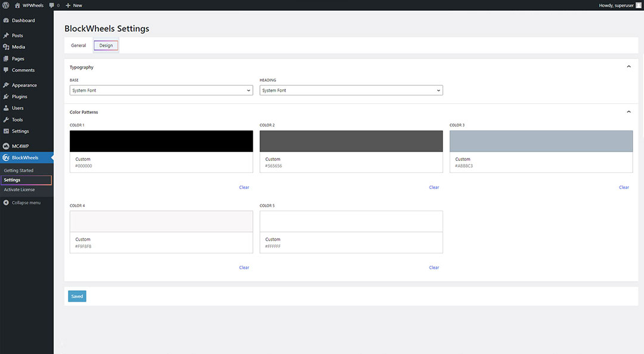644x354 pixels.
Task: Switch to the General tab
Action: tap(79, 46)
